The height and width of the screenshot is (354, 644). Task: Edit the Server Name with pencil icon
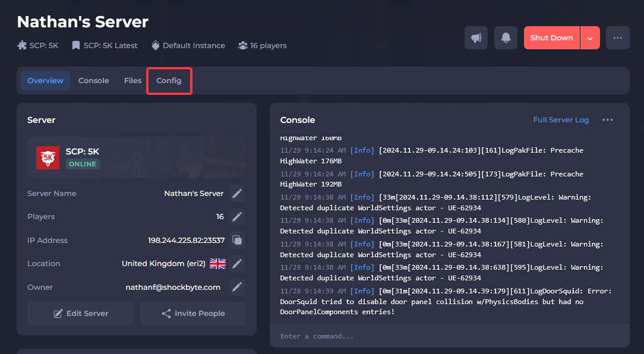[237, 194]
